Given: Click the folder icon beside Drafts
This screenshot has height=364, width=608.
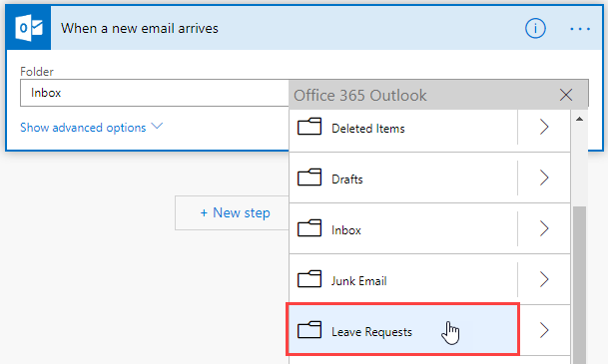Looking at the screenshot, I should pos(309,178).
